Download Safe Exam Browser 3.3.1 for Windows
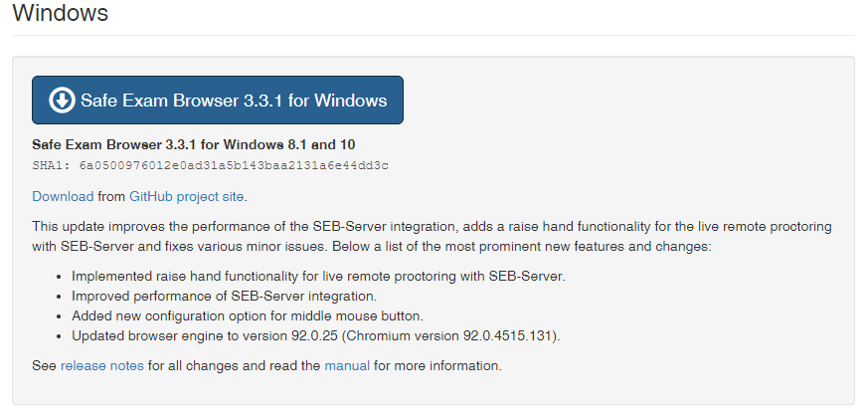Viewport: 868px width, 416px height. tap(218, 101)
